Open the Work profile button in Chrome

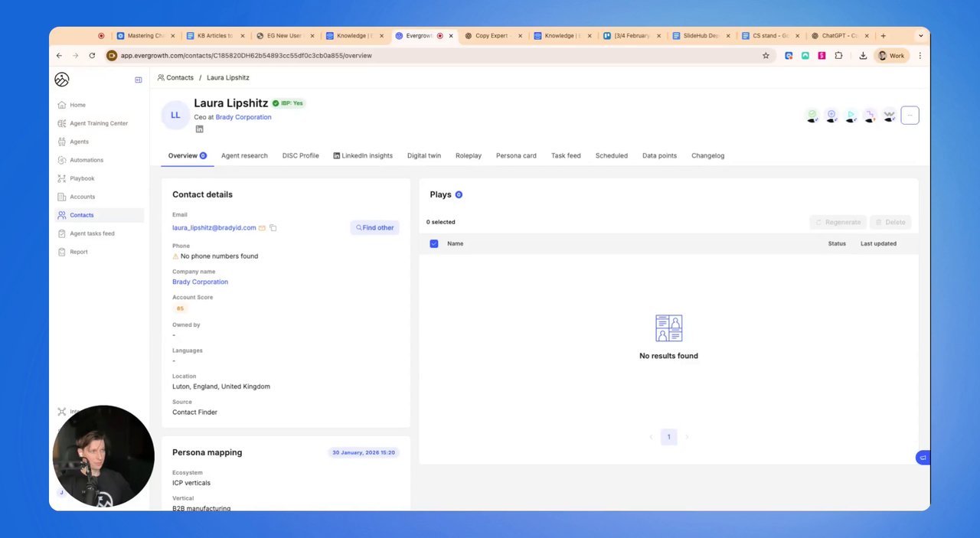[x=891, y=56]
